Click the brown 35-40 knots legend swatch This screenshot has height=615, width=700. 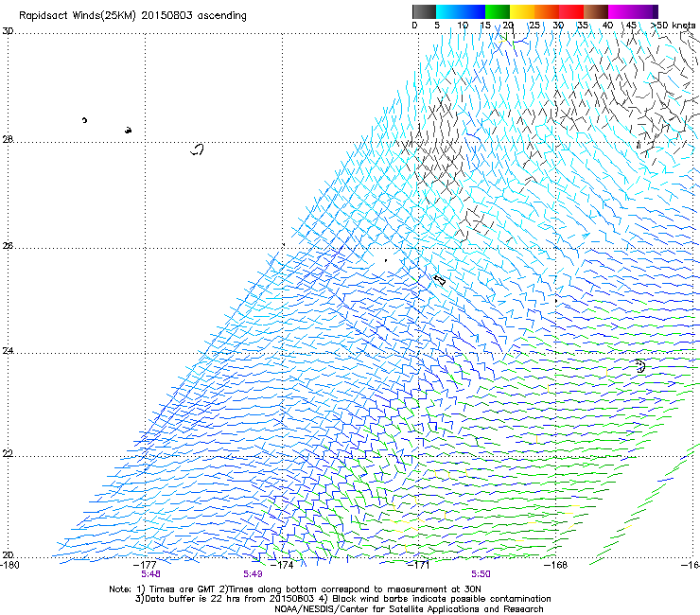[596, 11]
